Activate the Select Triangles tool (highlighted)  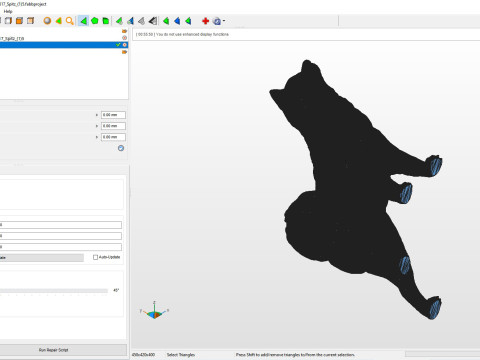[83, 21]
